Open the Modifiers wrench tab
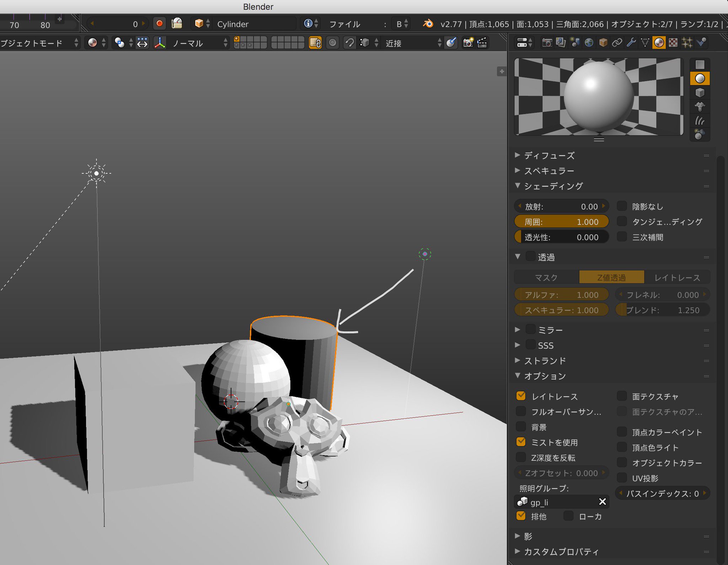 point(631,43)
